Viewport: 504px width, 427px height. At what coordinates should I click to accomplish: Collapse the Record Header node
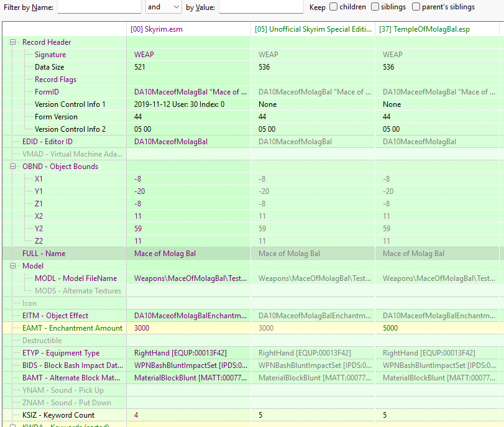click(x=12, y=42)
